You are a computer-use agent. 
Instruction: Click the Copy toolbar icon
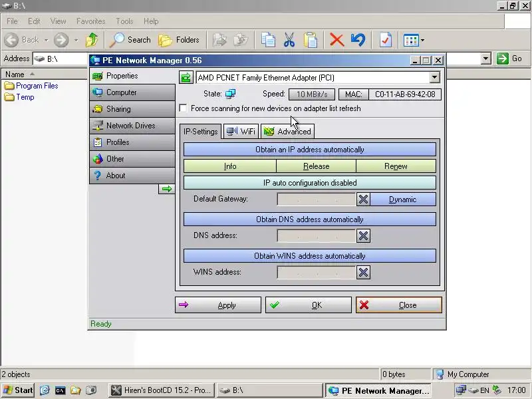pyautogui.click(x=268, y=40)
